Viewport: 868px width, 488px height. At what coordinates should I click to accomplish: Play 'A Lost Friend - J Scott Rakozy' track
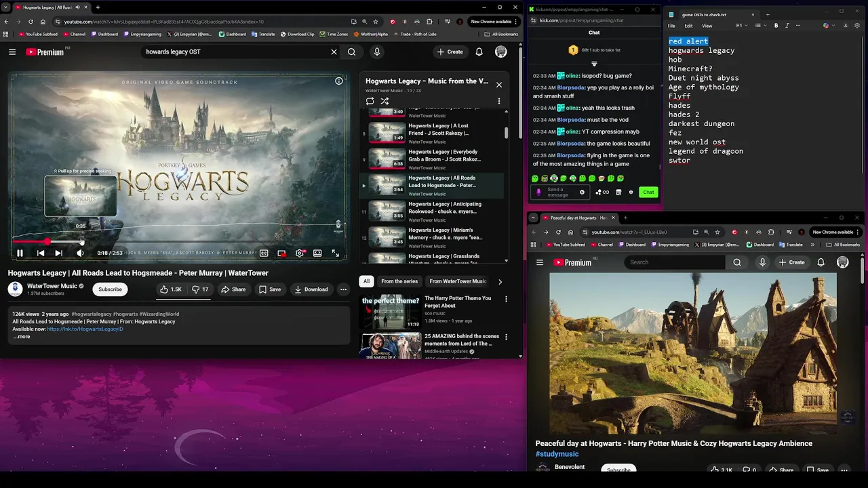433,133
